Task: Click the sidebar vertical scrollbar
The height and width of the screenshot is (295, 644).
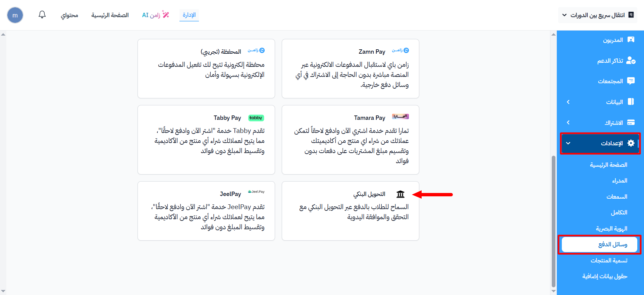Action: (x=553, y=222)
